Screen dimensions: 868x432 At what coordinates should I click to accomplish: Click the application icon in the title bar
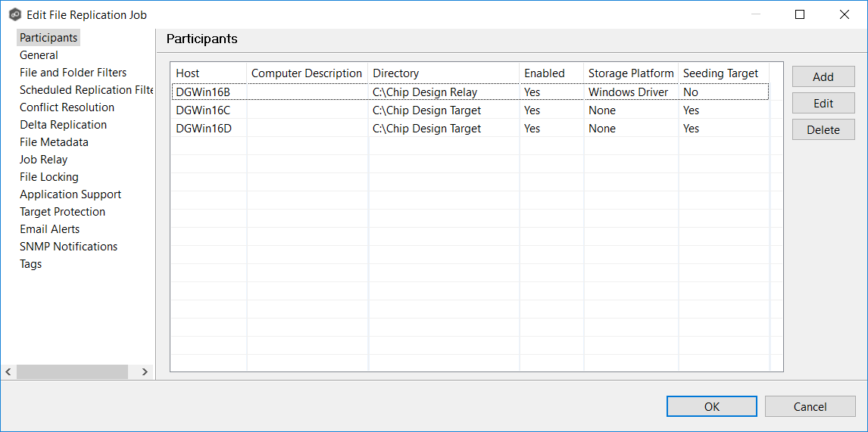click(x=14, y=14)
